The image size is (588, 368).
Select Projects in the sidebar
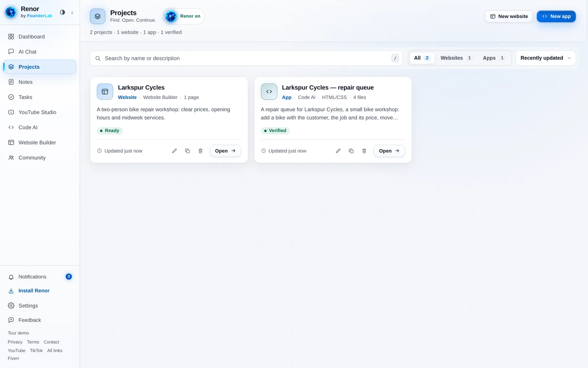40,67
